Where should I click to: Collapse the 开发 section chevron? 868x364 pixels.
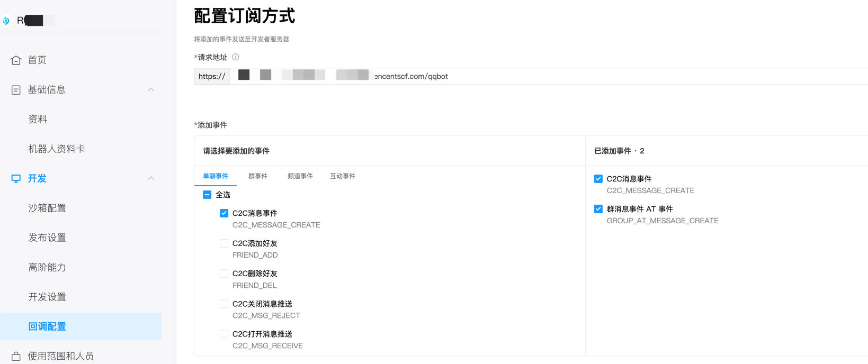point(151,178)
